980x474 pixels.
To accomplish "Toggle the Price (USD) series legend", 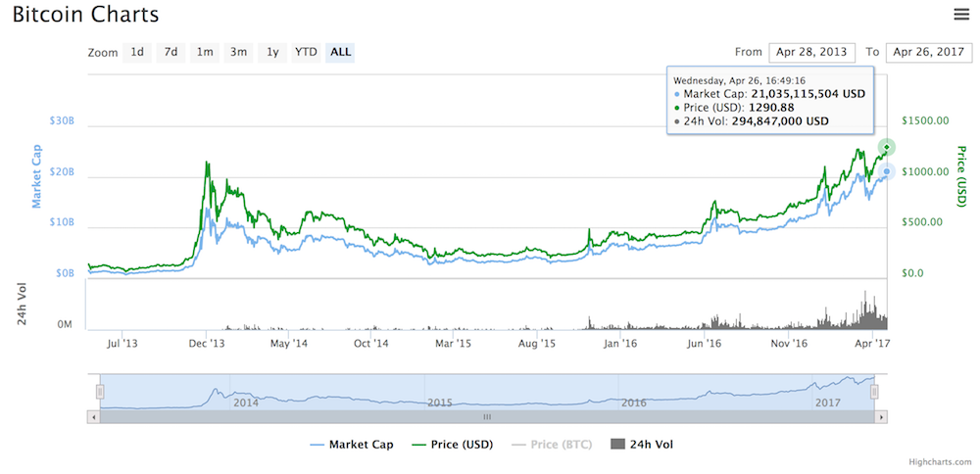I will 453,445.
